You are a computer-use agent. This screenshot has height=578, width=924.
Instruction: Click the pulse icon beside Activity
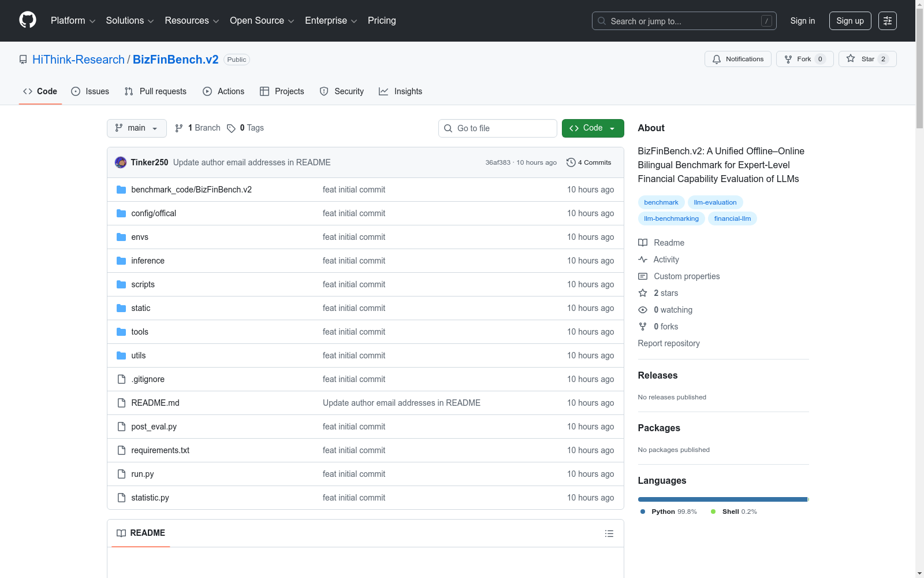click(643, 260)
